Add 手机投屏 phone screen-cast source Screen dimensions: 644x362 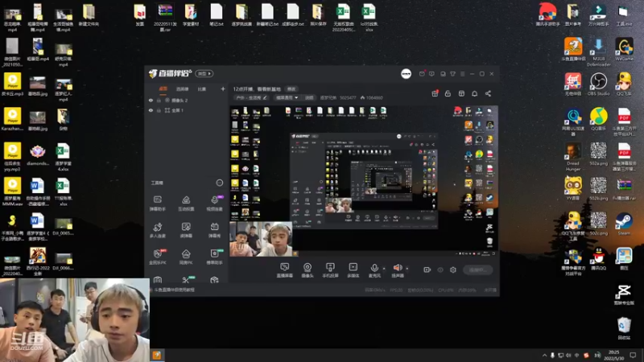[x=330, y=270]
